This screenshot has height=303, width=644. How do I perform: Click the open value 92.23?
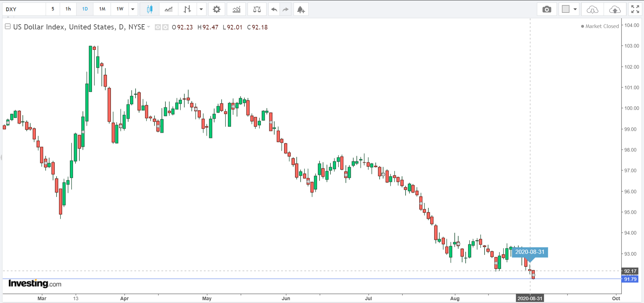coord(185,27)
